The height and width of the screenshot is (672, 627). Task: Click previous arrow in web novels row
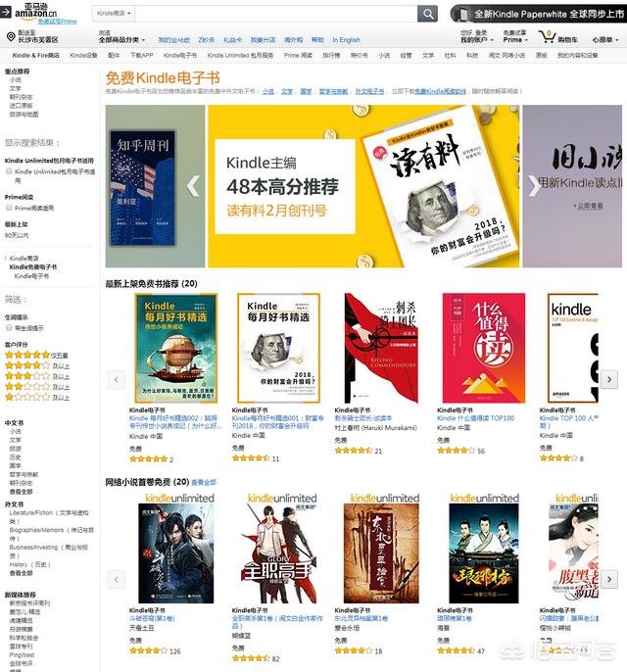pyautogui.click(x=117, y=580)
